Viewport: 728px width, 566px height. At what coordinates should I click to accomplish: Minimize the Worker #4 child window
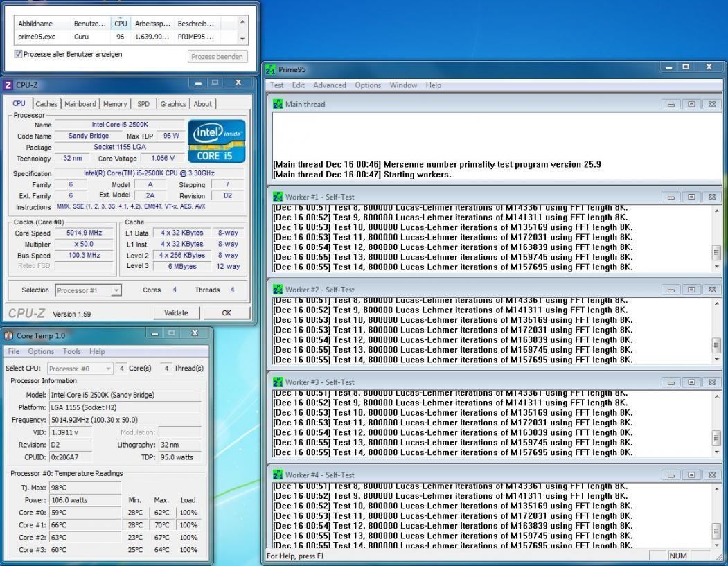[x=671, y=475]
